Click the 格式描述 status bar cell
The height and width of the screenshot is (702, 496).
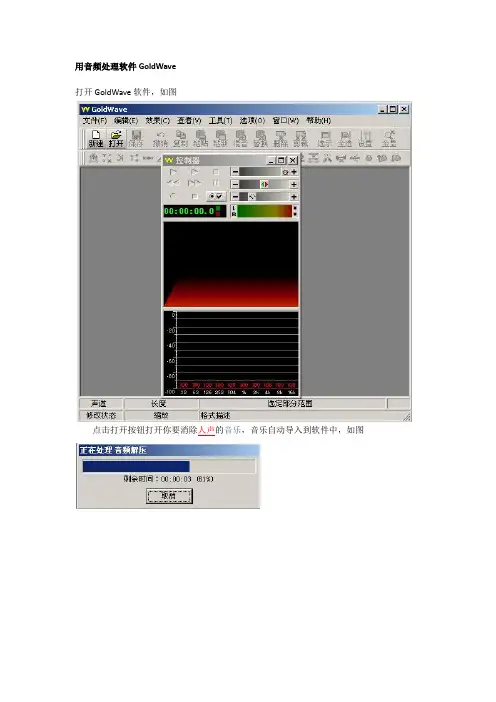tap(304, 415)
